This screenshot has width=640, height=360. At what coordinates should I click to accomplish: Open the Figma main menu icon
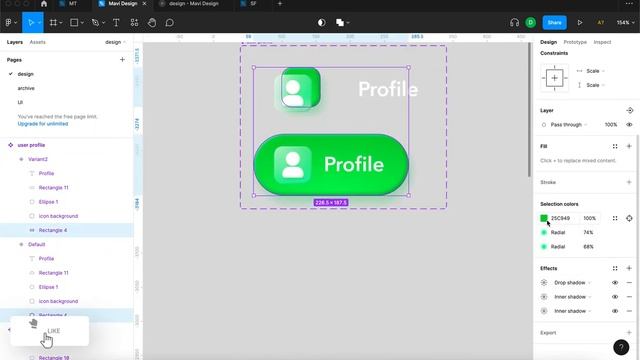8,23
